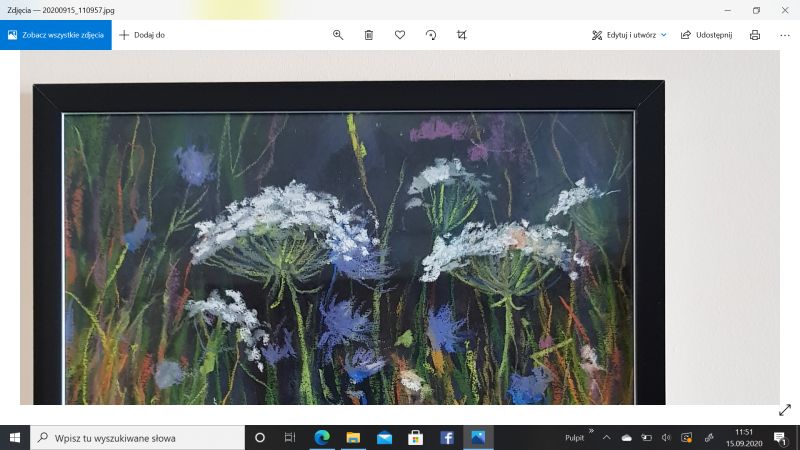This screenshot has height=450, width=800.
Task: Open the Windows Start menu
Action: [15, 437]
